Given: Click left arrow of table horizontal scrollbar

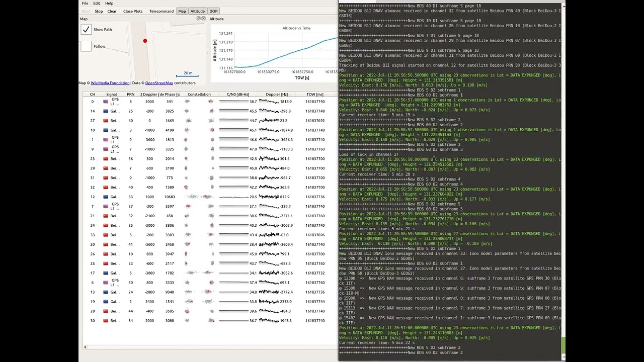Looking at the screenshot, I should pos(85,347).
